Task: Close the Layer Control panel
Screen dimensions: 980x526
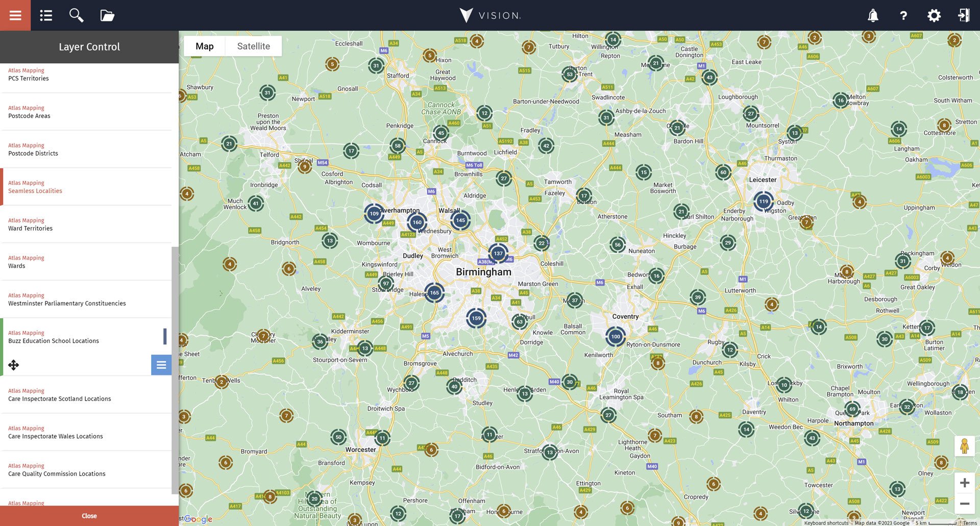Action: coord(89,515)
